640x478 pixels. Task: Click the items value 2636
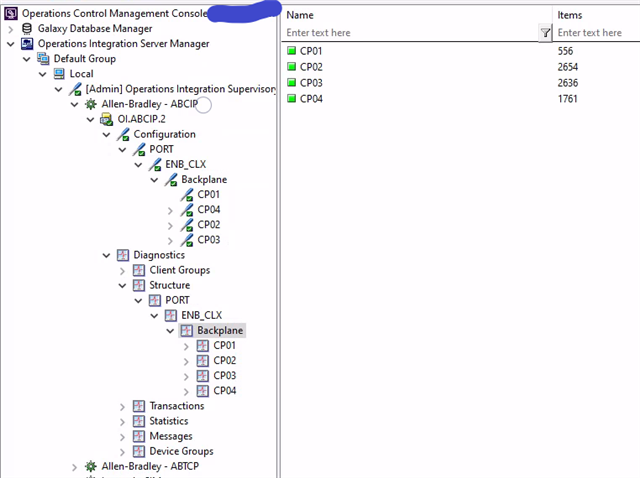tap(568, 83)
